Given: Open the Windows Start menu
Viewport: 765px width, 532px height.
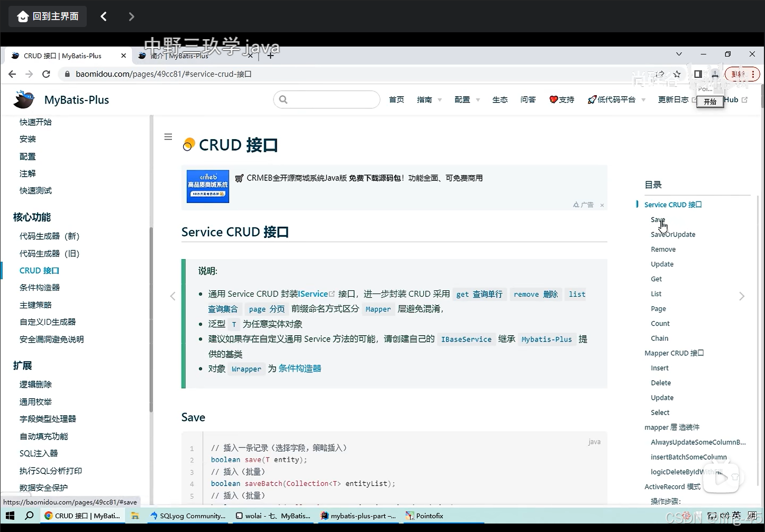Looking at the screenshot, I should pyautogui.click(x=10, y=516).
